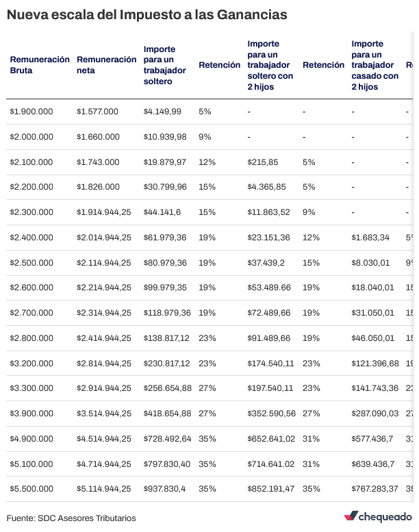Click the table title about Impuesto a las Ganancias
The height and width of the screenshot is (532, 419).
coord(147,14)
